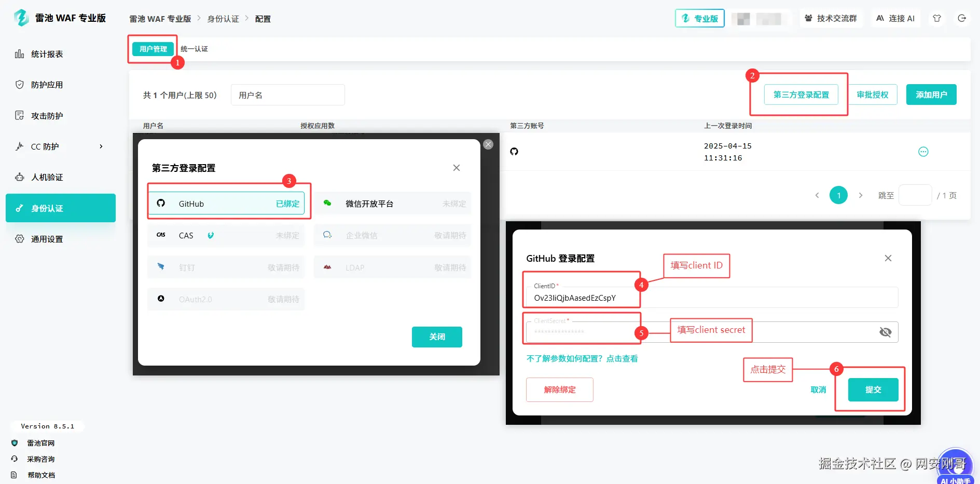Click the Version 8.5.1 label

[47, 426]
